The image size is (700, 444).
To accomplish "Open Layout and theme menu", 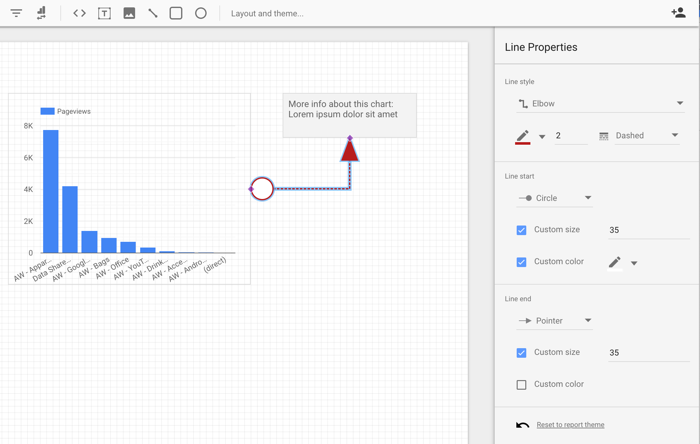I will tap(267, 14).
